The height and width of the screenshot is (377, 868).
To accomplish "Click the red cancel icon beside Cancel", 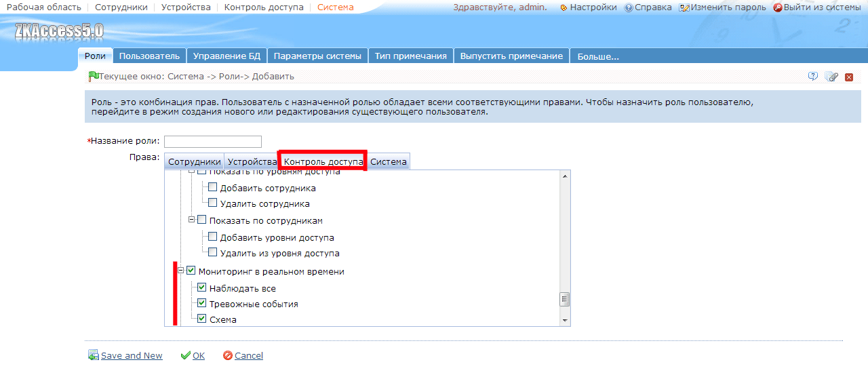I will pyautogui.click(x=228, y=355).
